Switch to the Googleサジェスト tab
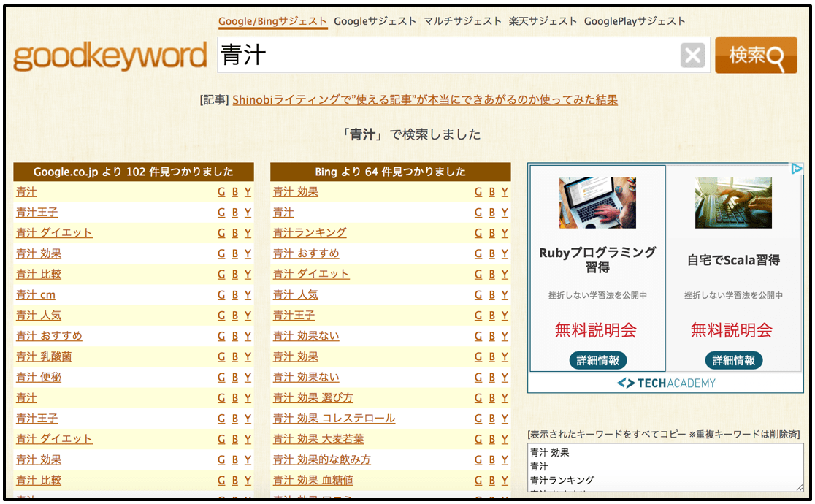This screenshot has height=504, width=815. (x=375, y=21)
